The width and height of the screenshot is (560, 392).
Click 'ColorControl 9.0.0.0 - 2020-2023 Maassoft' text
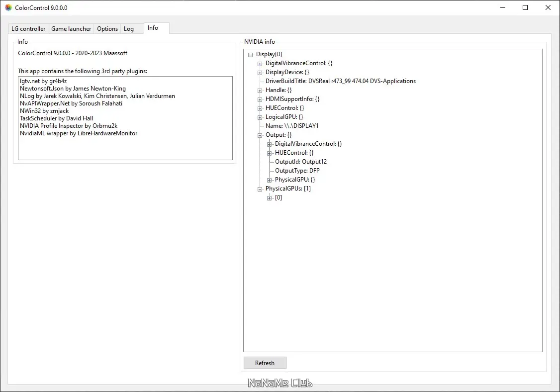coord(73,53)
